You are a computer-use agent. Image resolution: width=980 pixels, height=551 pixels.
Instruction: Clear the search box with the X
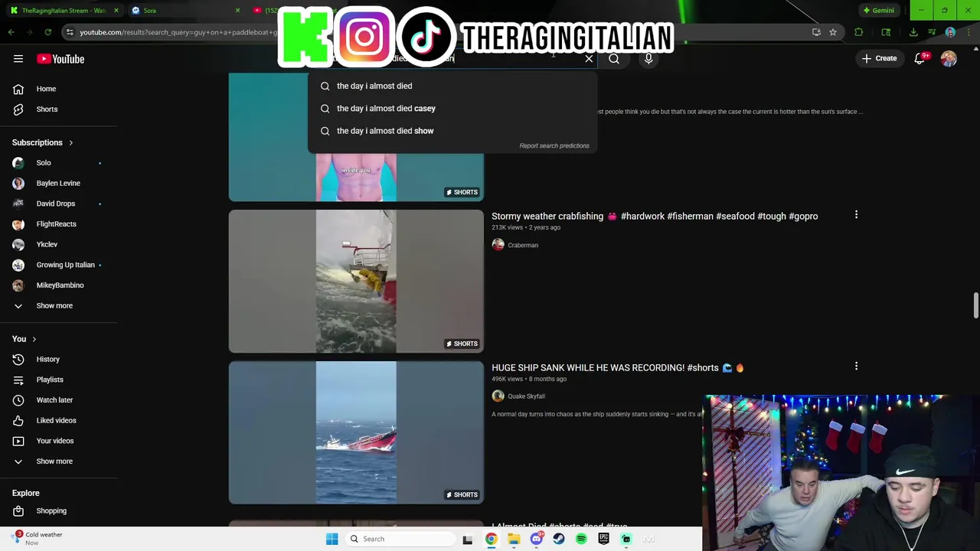click(589, 59)
